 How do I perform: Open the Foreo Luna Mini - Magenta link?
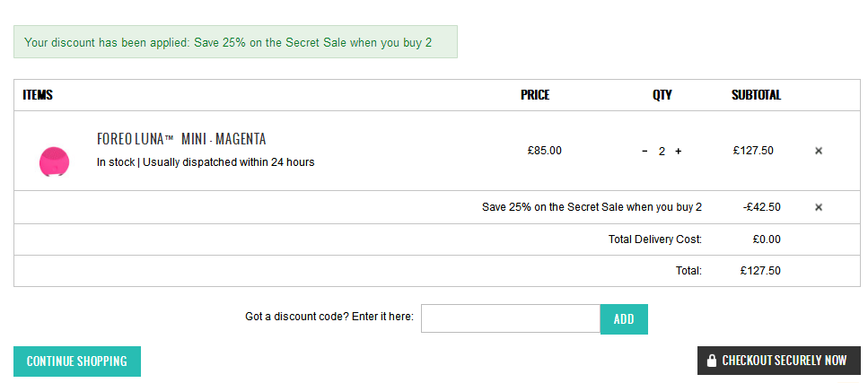point(181,139)
